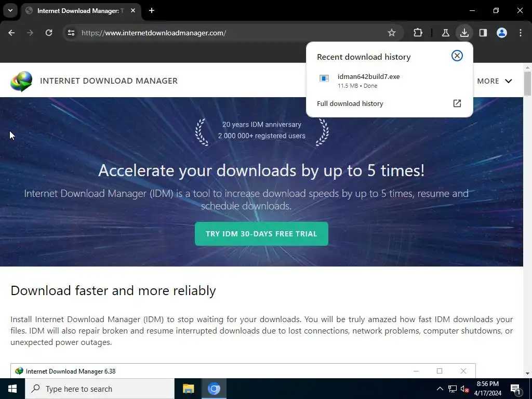The image size is (532, 399).
Task: Open Chrome Labs flask icon
Action: [445, 33]
